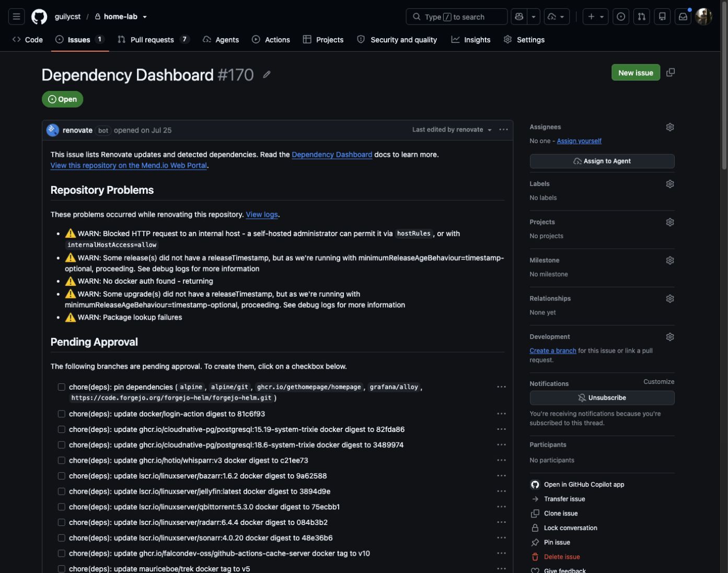Open the user avatar menu
728x573 pixels.
point(704,17)
